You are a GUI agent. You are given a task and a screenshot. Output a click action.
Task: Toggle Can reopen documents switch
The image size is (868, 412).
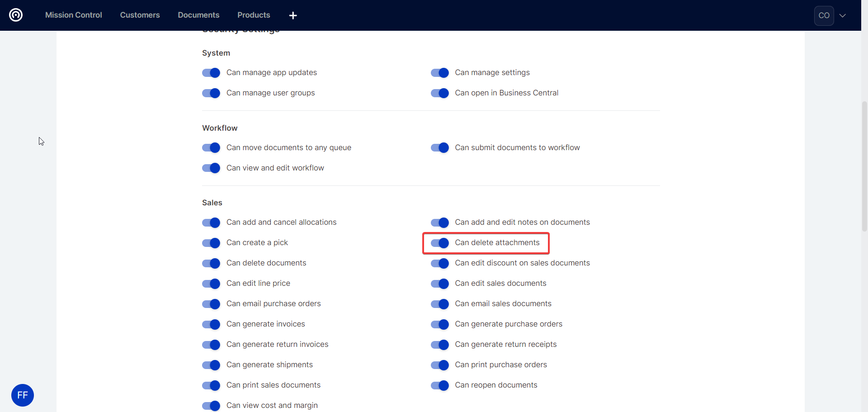coord(439,385)
